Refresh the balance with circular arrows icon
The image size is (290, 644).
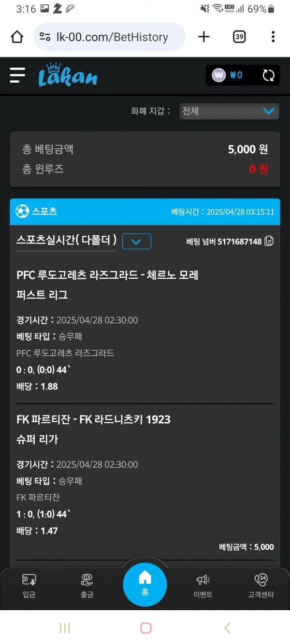click(x=268, y=75)
